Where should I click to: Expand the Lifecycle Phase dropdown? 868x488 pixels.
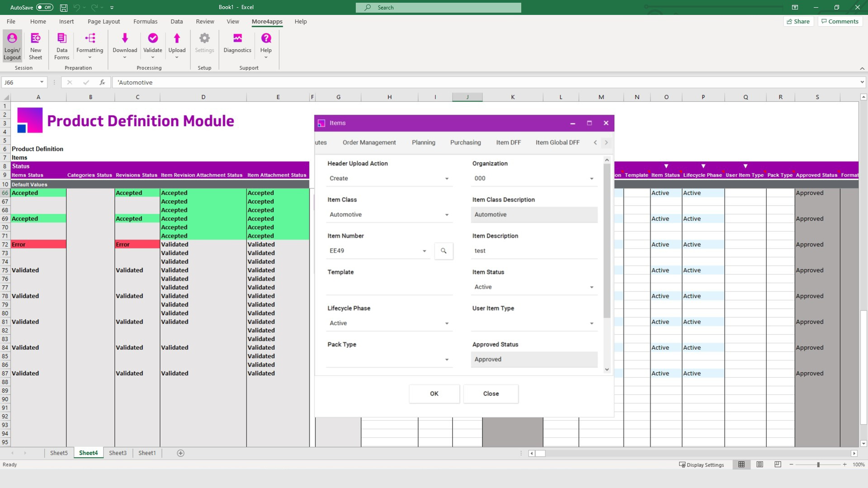[x=447, y=323]
